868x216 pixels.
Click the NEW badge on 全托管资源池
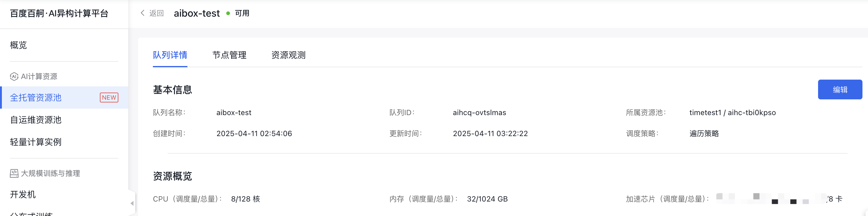(109, 98)
